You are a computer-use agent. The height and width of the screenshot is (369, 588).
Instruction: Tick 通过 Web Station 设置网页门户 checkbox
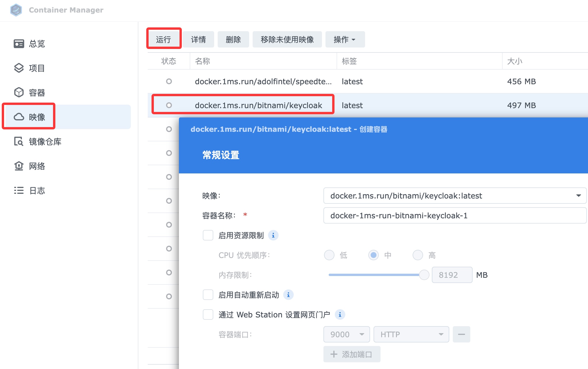(x=208, y=314)
